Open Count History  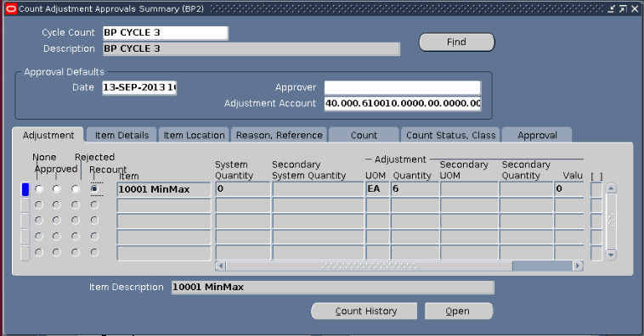(364, 311)
